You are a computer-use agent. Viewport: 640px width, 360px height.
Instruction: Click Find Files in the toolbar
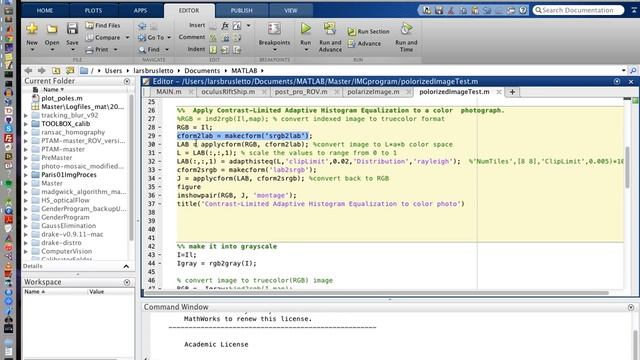click(103, 25)
